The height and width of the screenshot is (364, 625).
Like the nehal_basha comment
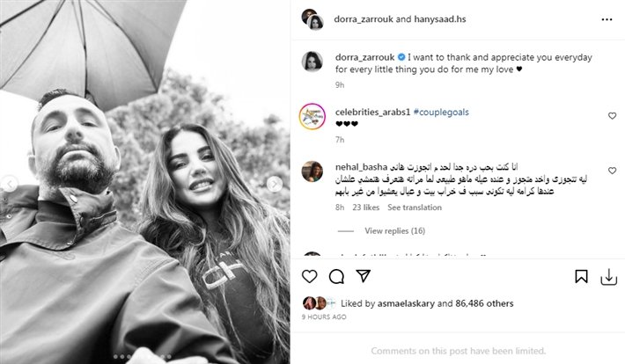point(613,171)
